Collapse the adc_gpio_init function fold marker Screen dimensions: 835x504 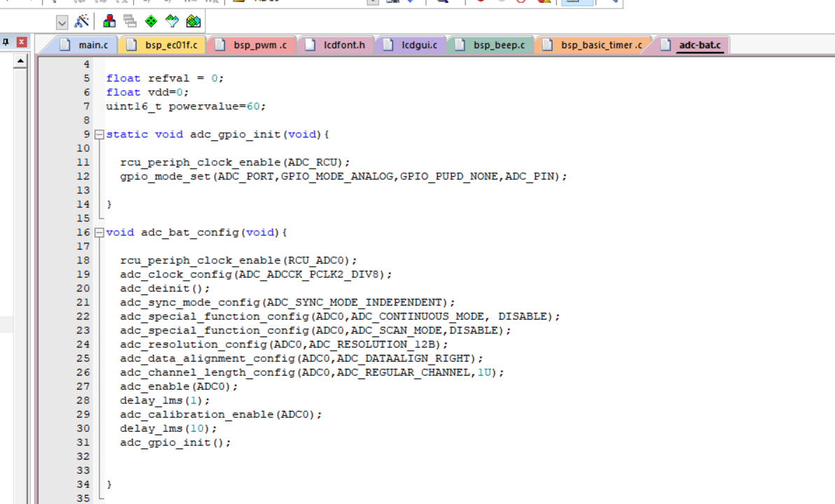(99, 134)
